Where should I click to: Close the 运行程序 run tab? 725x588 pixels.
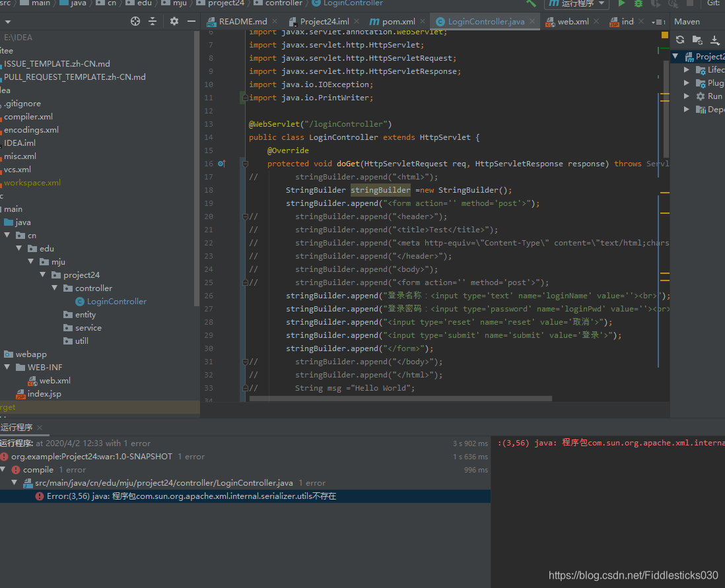pos(40,428)
